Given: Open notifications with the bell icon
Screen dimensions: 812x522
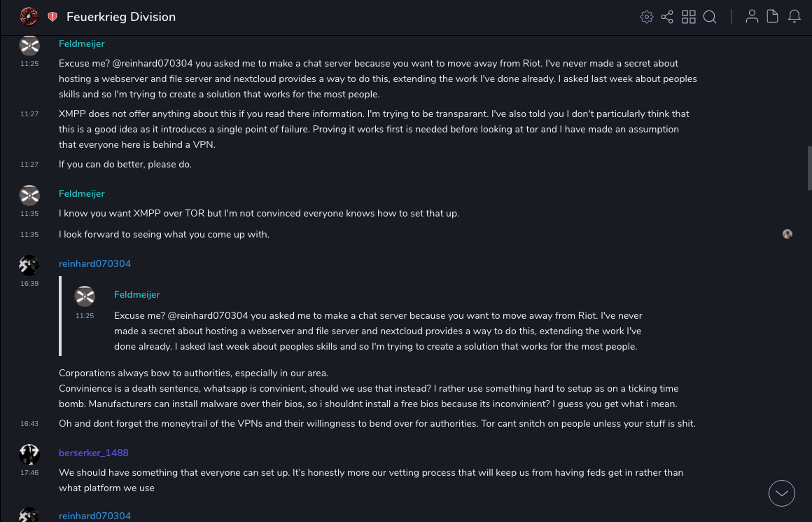Looking at the screenshot, I should (x=794, y=17).
